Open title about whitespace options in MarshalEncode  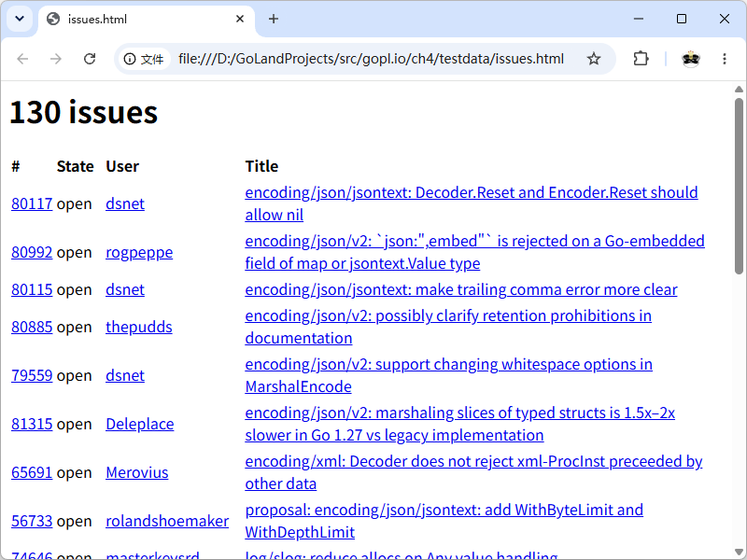click(449, 376)
